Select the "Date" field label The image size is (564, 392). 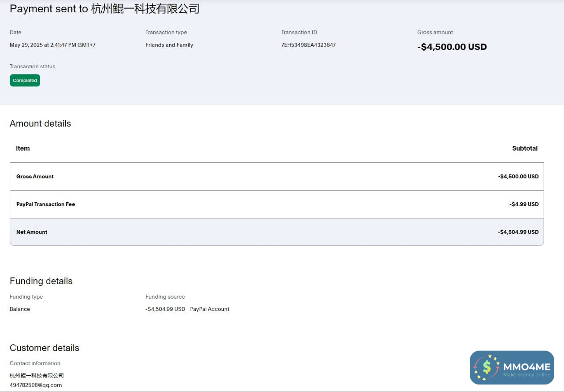pyautogui.click(x=15, y=32)
